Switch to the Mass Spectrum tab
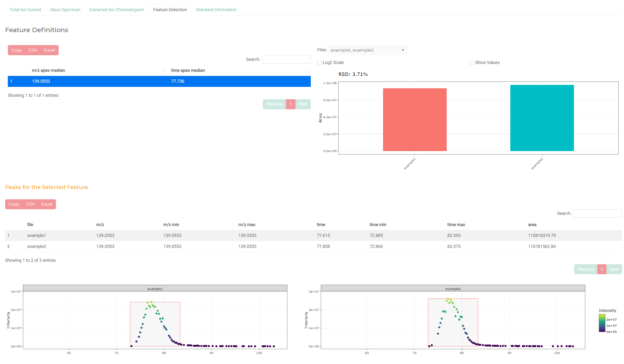The image size is (624, 364). (65, 10)
